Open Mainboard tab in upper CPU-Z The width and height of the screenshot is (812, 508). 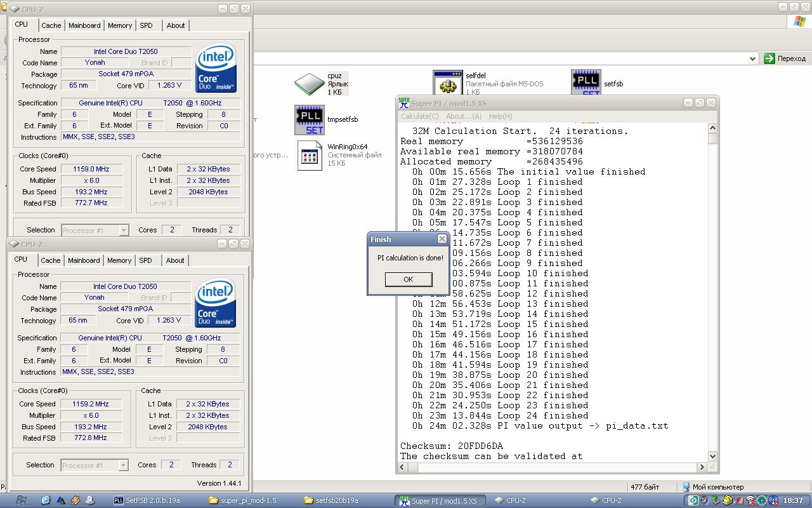(84, 25)
